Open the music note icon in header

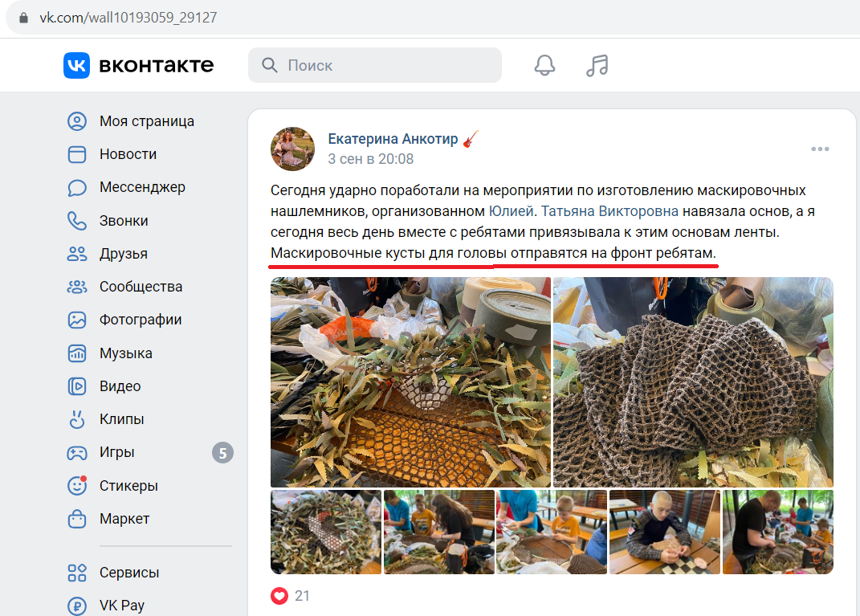pyautogui.click(x=597, y=65)
